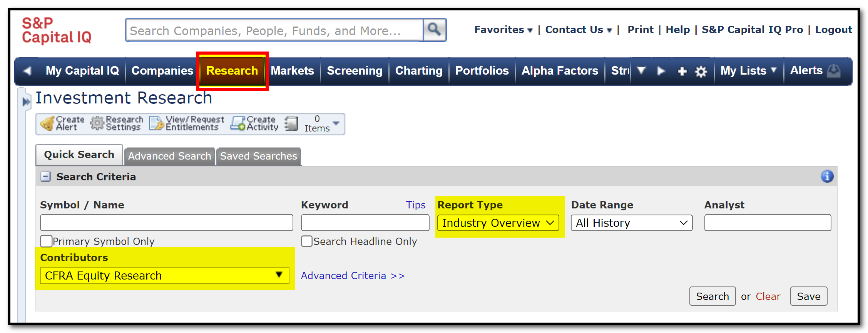Click the Save button
This screenshot has height=333, width=868.
point(809,296)
